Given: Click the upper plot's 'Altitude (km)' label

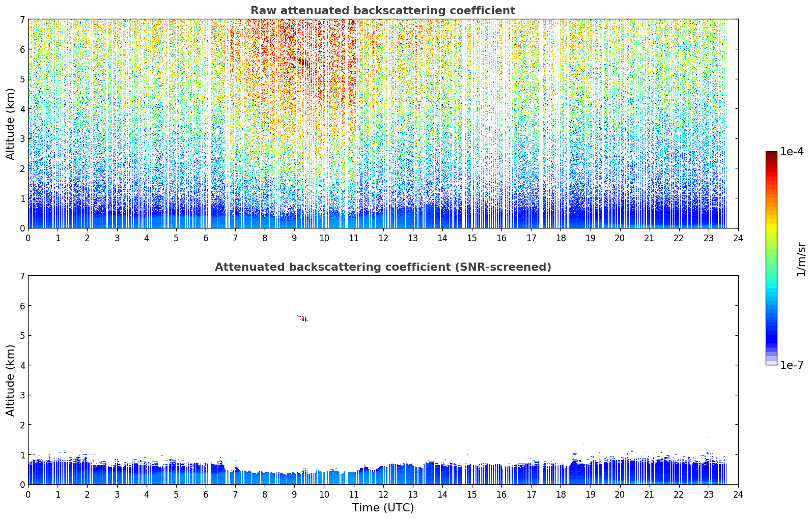Looking at the screenshot, I should pyautogui.click(x=11, y=124).
